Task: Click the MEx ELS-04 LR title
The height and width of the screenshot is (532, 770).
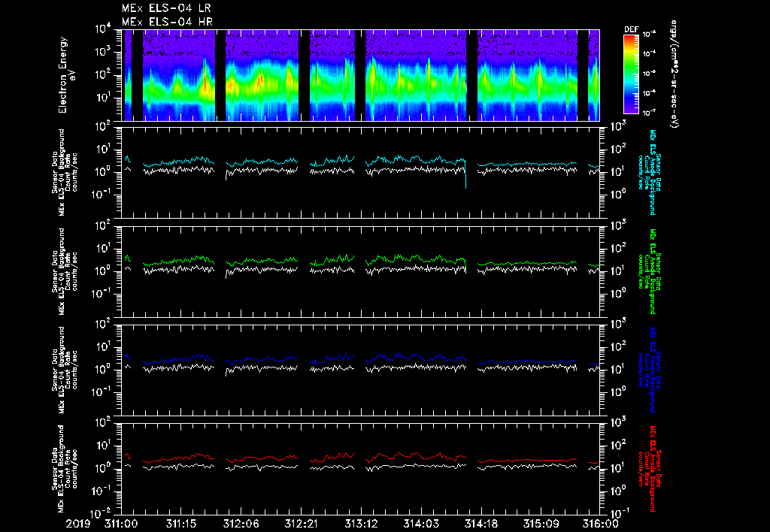Action: (x=166, y=8)
